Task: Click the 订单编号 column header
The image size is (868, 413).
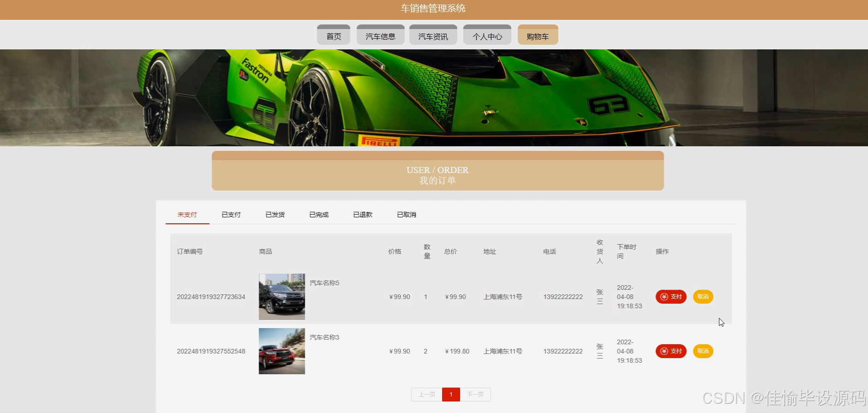Action: tap(190, 251)
